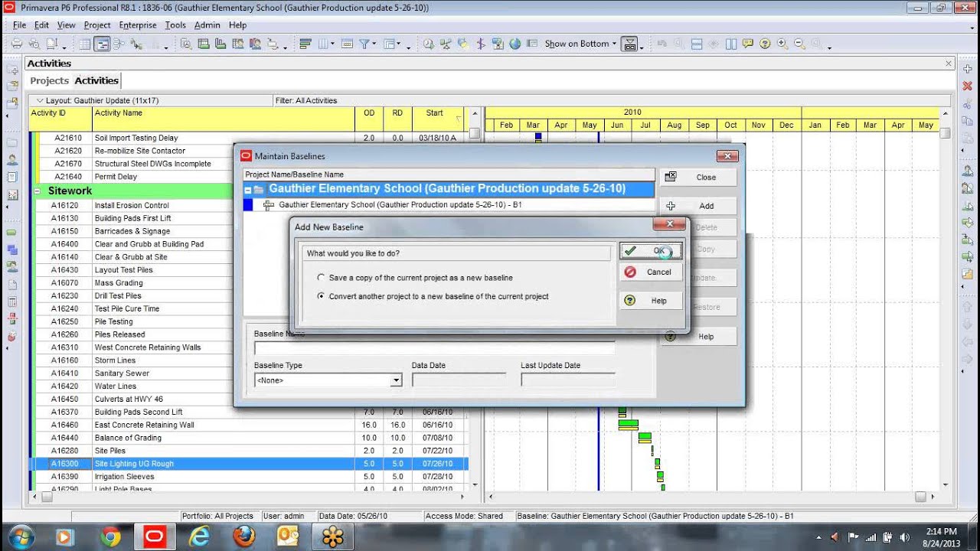
Task: Click the volume icon in system tray
Action: coord(904,537)
